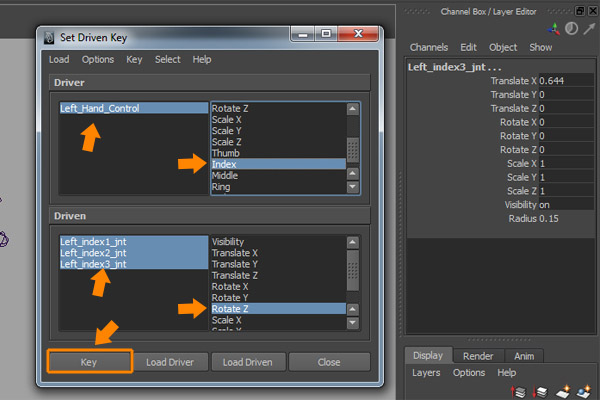Screen dimensions: 600x400
Task: Toggle hyperbolic arrow icon in Channel Box
Action: [x=589, y=29]
